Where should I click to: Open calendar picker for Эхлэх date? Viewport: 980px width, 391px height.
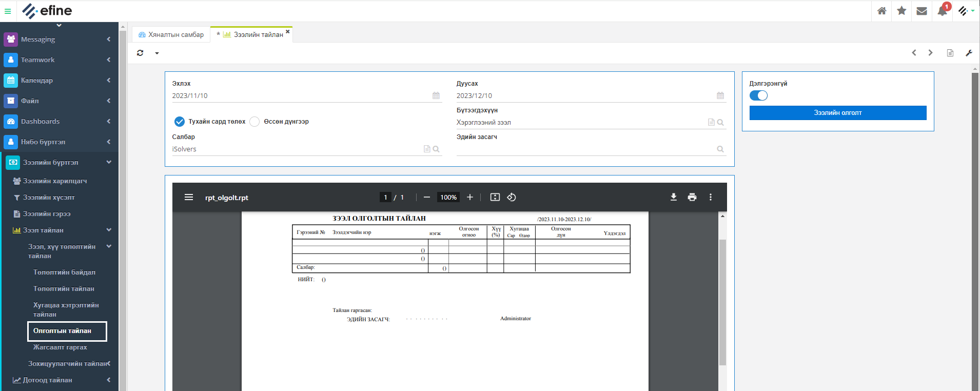436,95
